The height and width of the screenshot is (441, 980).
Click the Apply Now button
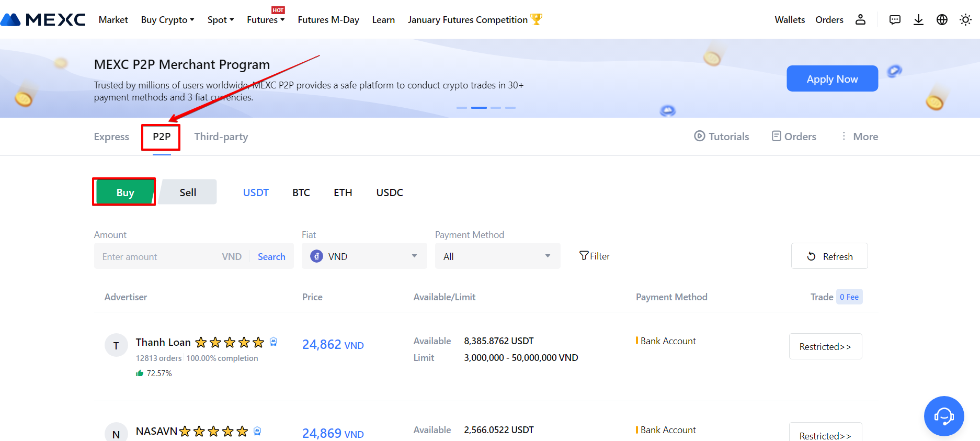click(x=832, y=78)
